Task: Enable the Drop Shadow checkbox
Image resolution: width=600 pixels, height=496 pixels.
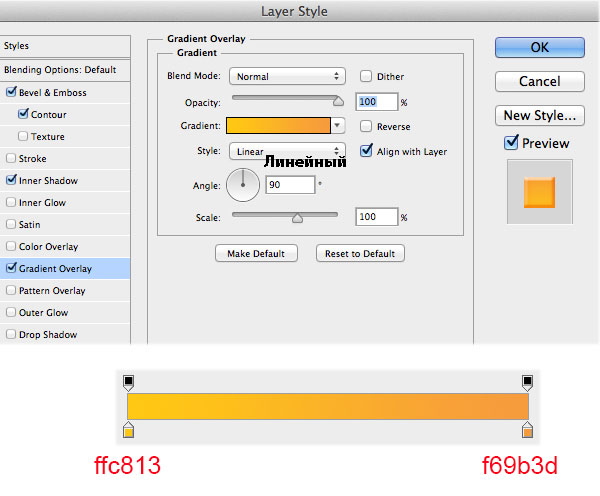Action: click(x=11, y=334)
